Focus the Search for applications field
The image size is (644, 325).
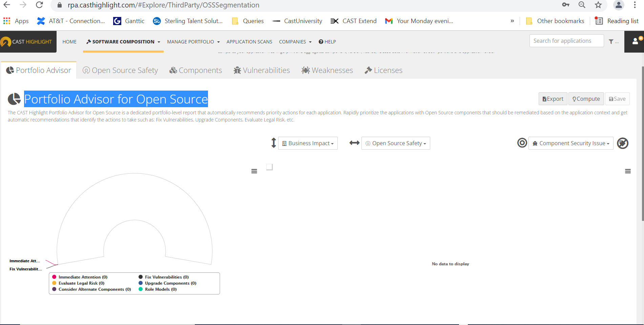(566, 41)
